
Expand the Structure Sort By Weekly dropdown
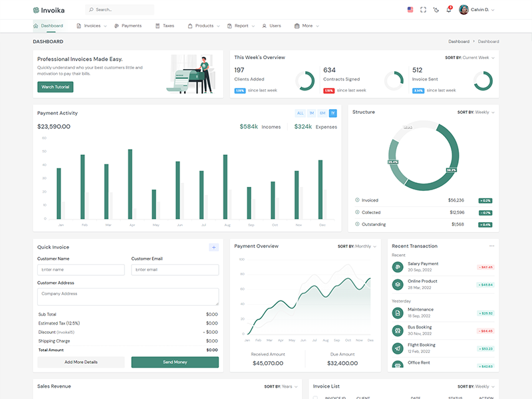coord(476,112)
